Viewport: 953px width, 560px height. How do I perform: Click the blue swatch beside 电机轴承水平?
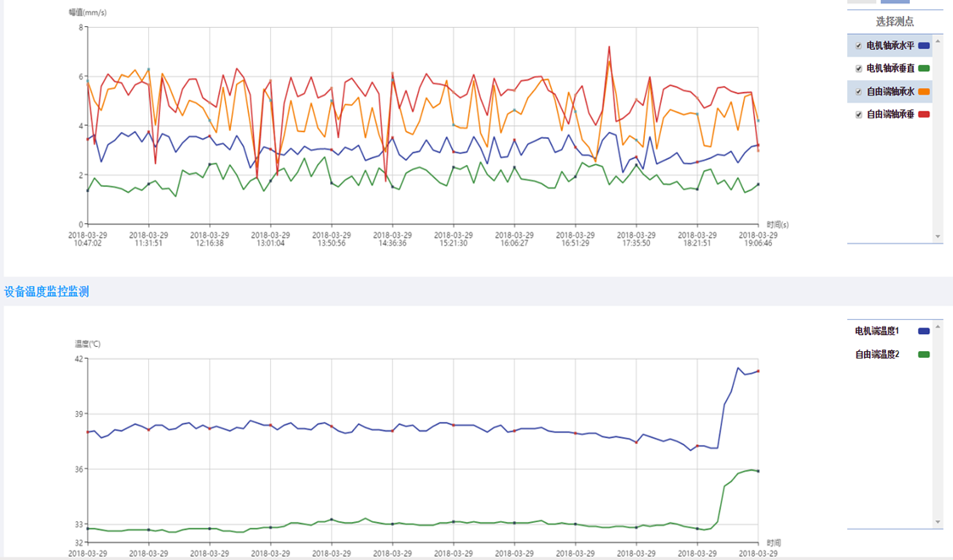pos(924,46)
